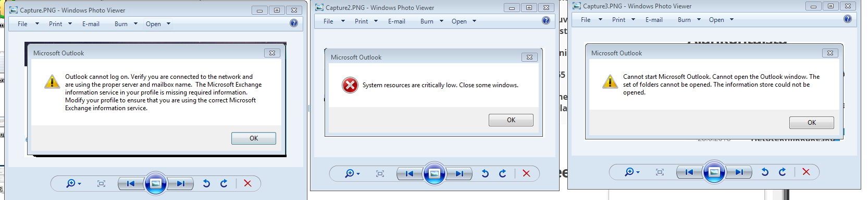The image size is (868, 200).
Task: Delete image with the red X in the Capture3.PNG viewer
Action: pos(806,172)
